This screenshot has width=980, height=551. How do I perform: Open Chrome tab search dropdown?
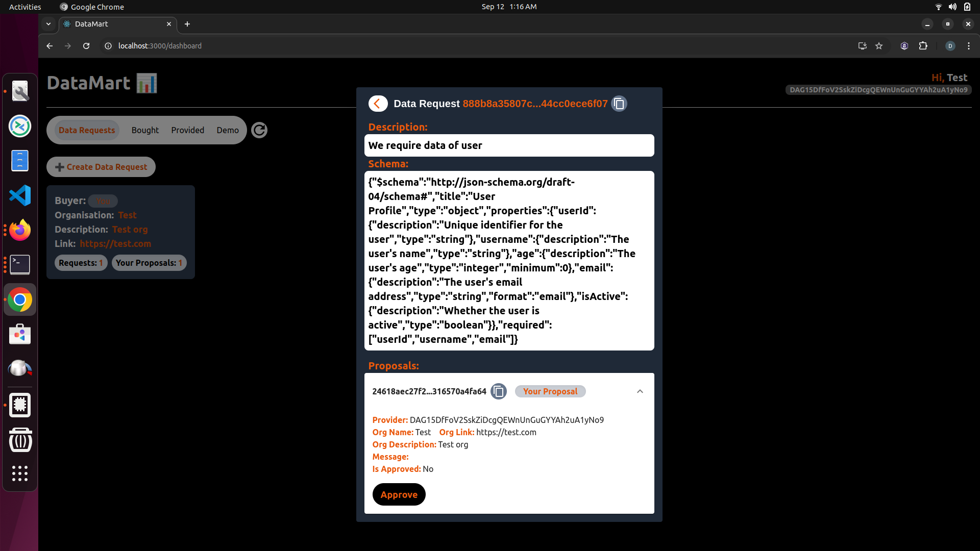(48, 24)
